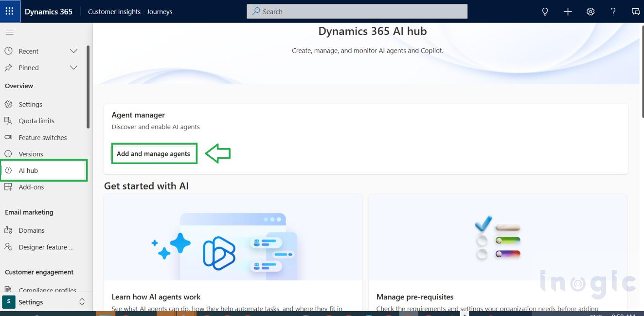Expand the Recent chevron

[74, 51]
